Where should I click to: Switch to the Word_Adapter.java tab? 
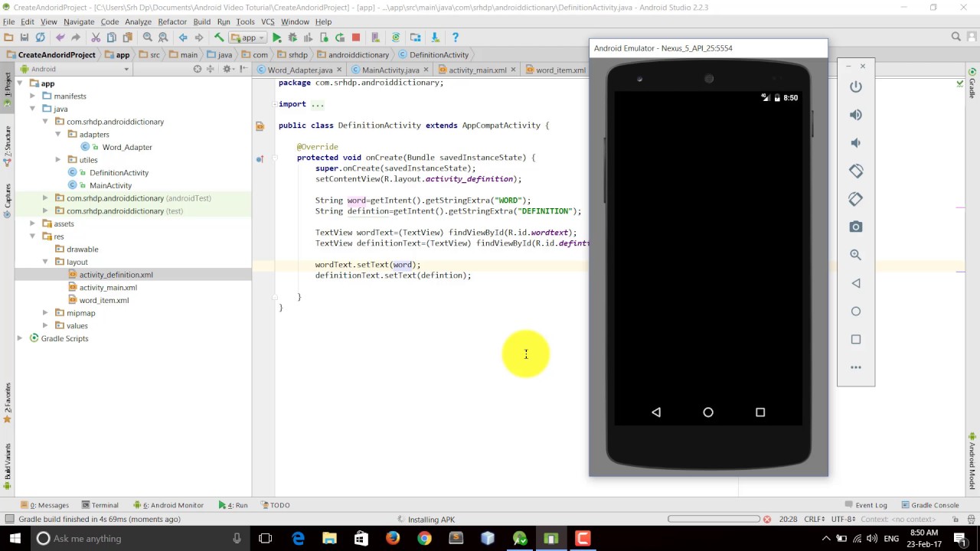(x=299, y=70)
